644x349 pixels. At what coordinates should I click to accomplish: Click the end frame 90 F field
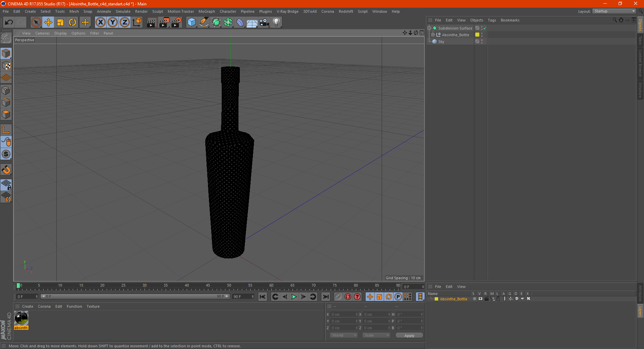243,297
